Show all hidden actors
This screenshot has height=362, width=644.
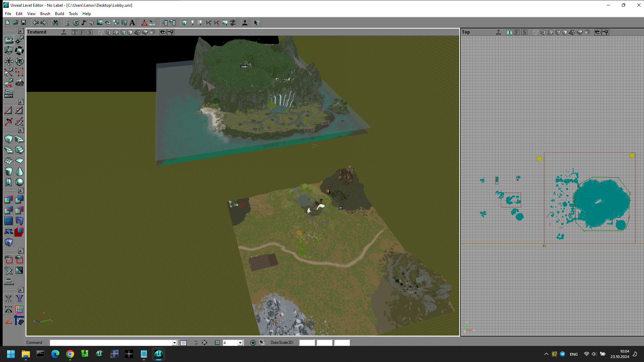[9, 271]
